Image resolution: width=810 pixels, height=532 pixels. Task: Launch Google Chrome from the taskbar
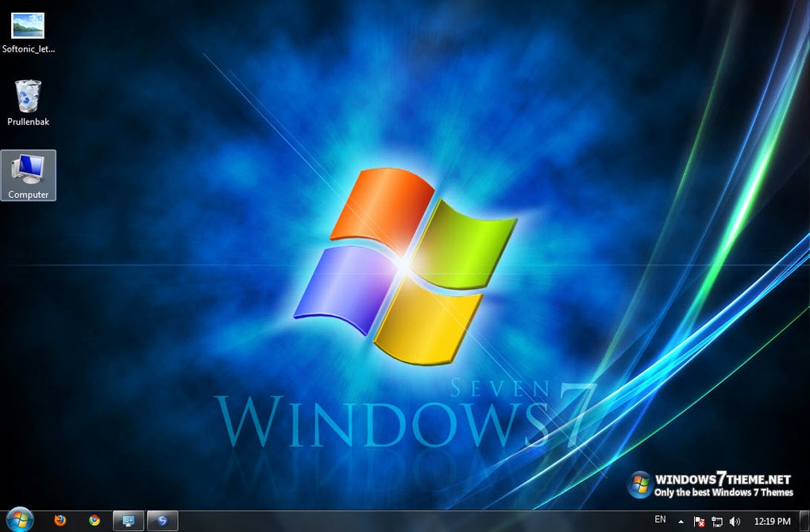point(94,521)
